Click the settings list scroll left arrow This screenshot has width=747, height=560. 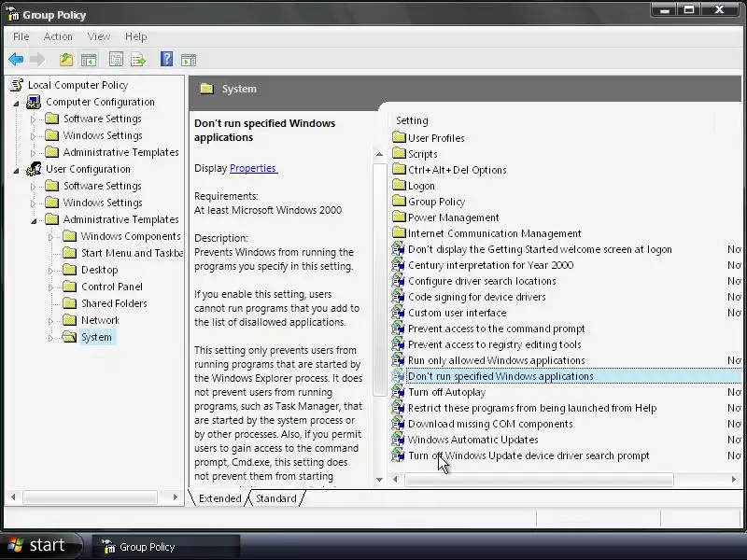(x=395, y=479)
